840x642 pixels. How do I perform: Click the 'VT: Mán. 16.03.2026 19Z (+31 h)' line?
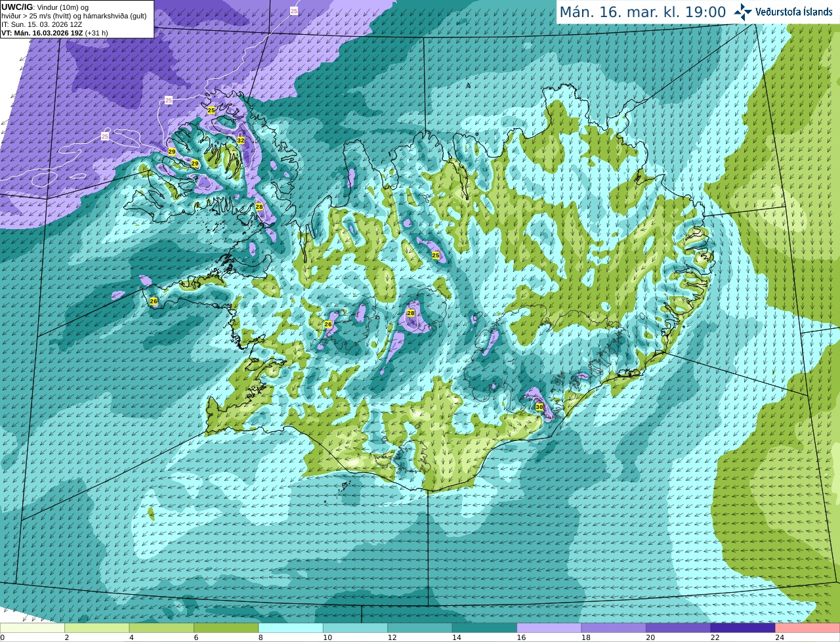[x=54, y=33]
